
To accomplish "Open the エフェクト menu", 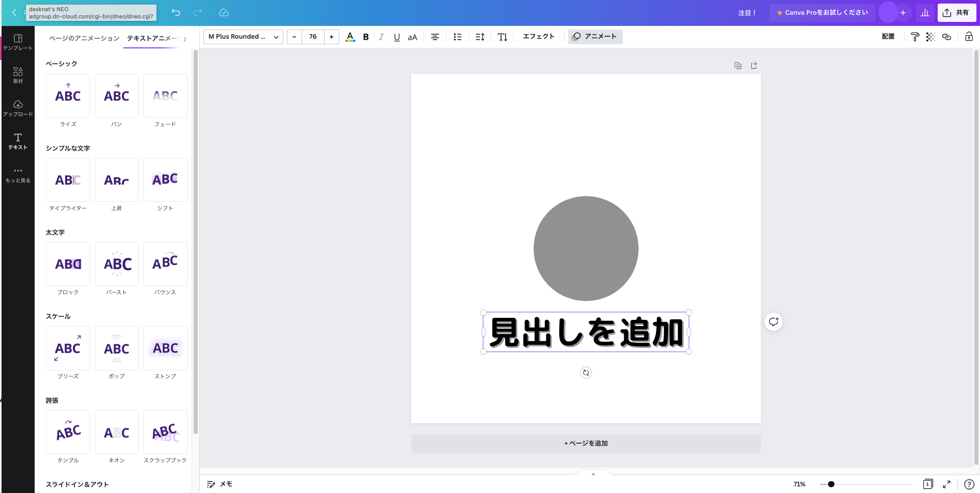I will (x=538, y=36).
